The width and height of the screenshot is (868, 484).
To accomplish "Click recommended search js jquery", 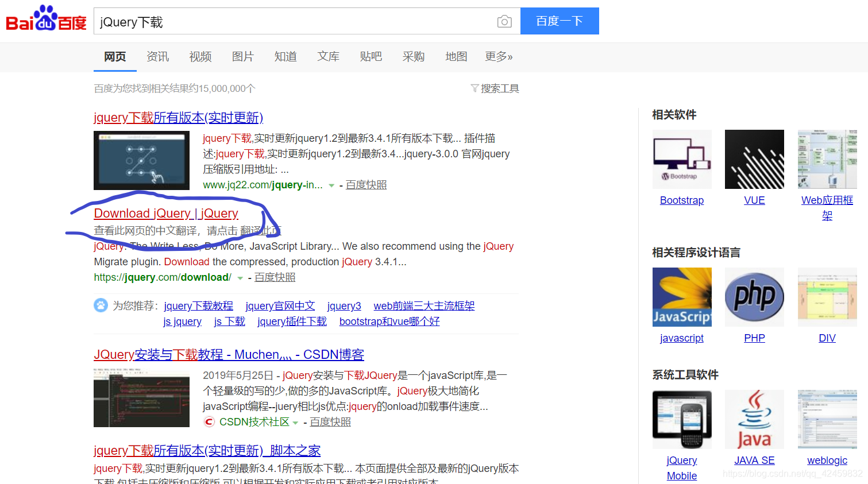I will (x=183, y=322).
